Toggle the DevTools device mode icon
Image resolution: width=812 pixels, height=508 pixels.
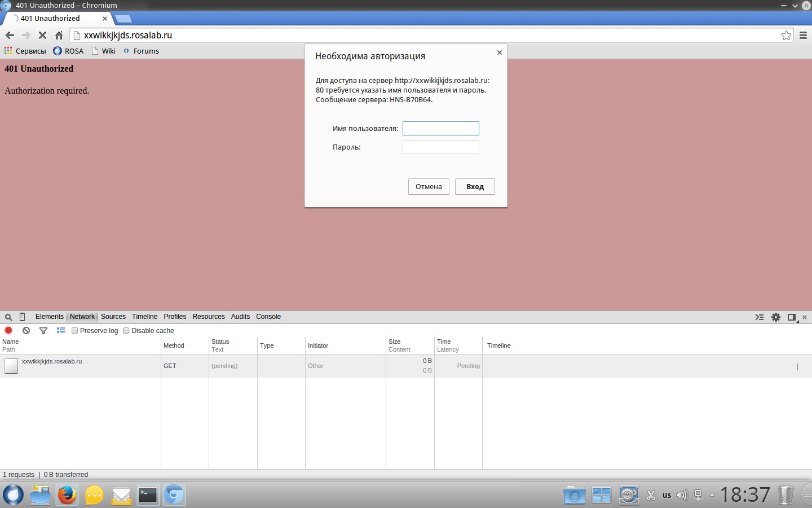pyautogui.click(x=23, y=317)
